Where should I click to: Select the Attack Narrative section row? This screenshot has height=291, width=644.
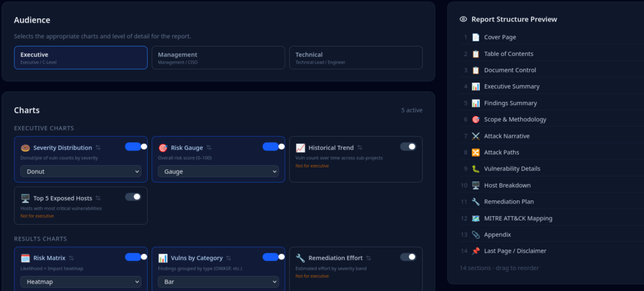pyautogui.click(x=552, y=136)
